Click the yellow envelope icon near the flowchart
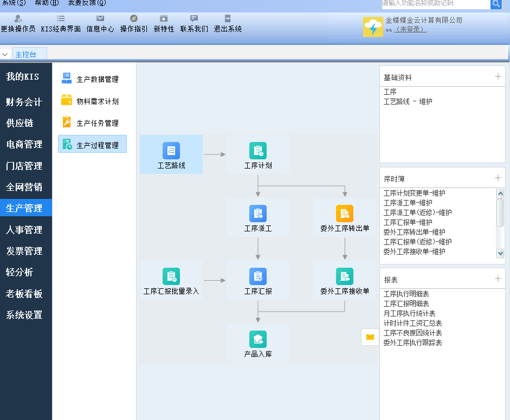 tap(370, 337)
